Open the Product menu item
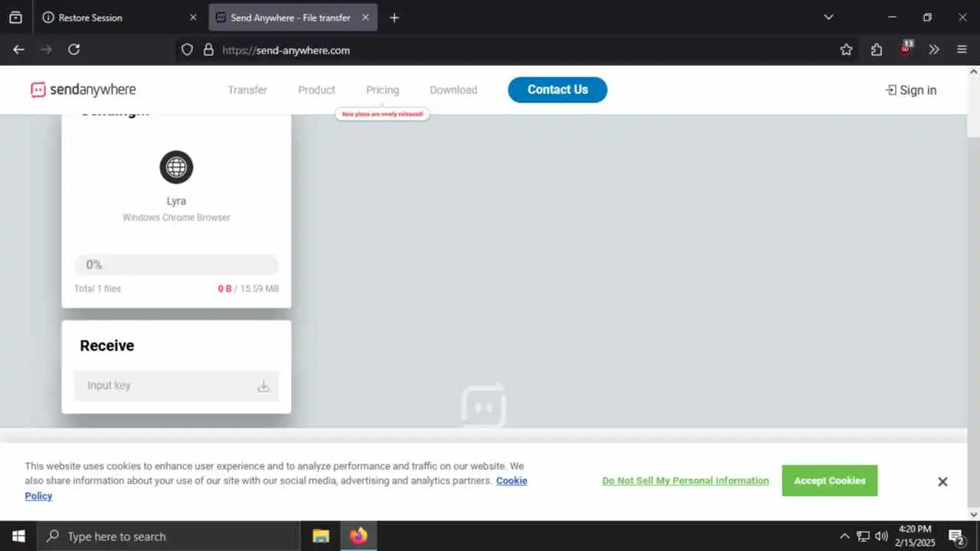Viewport: 980px width, 551px height. (316, 90)
